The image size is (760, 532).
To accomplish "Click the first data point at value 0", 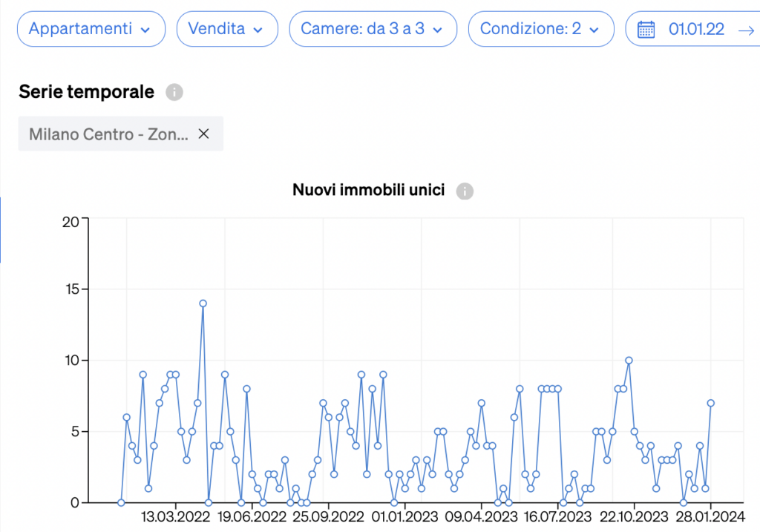I will (x=121, y=503).
